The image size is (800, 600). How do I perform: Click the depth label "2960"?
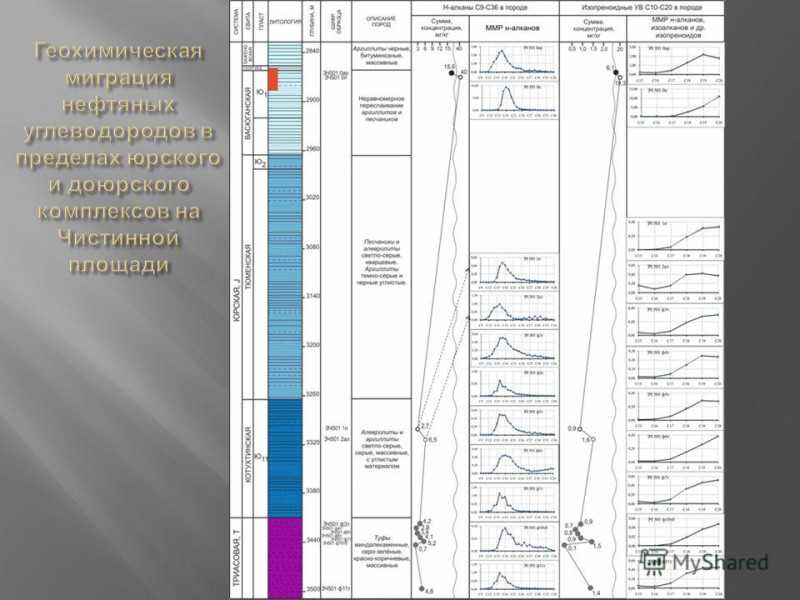tap(312, 149)
